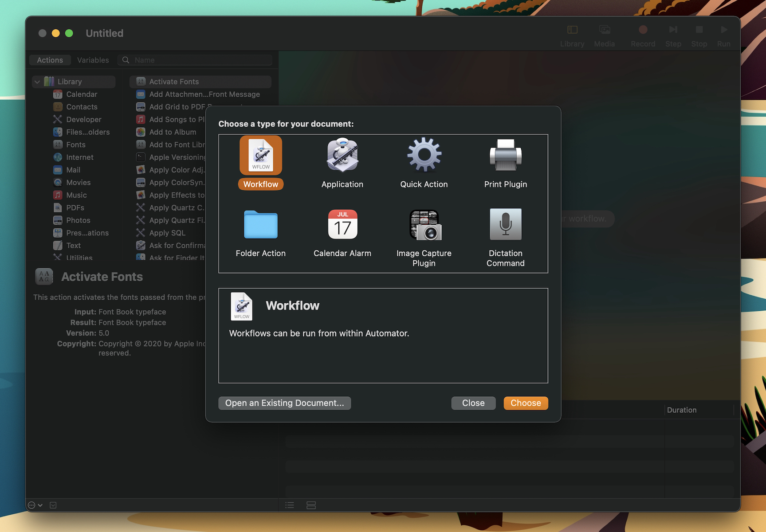
Task: Click Open an Existing Document
Action: pos(284,403)
